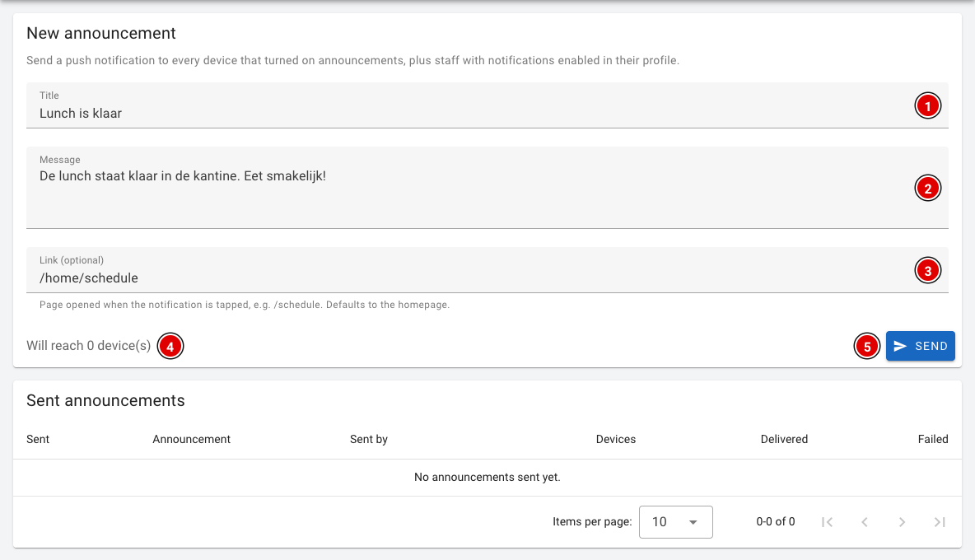Viewport: 975px width, 560px height.
Task: Click the Message text area
Action: 487,188
